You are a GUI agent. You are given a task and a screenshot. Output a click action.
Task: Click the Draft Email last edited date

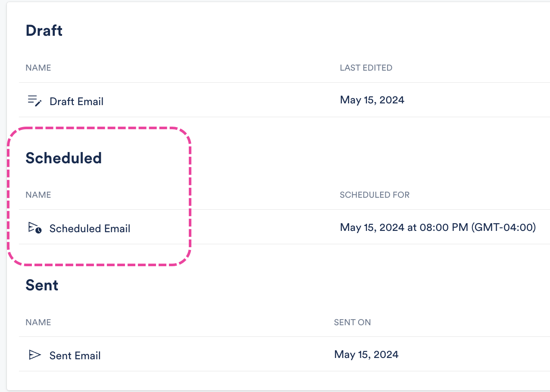[372, 100]
